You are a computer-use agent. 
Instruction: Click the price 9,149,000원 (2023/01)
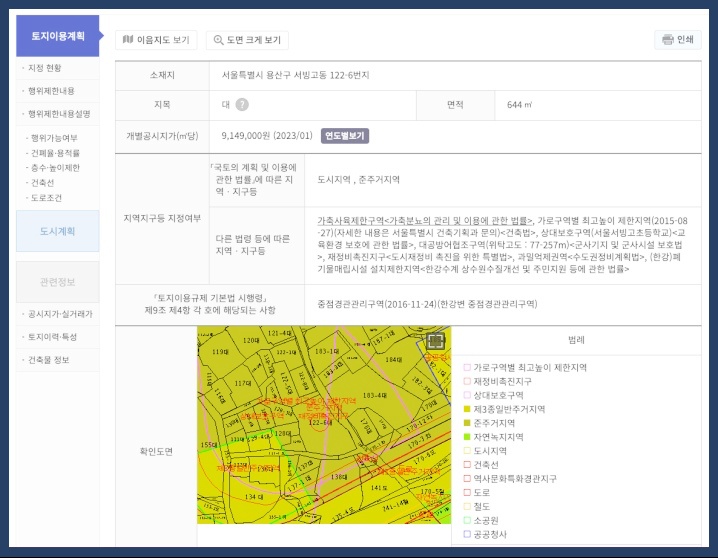(267, 135)
